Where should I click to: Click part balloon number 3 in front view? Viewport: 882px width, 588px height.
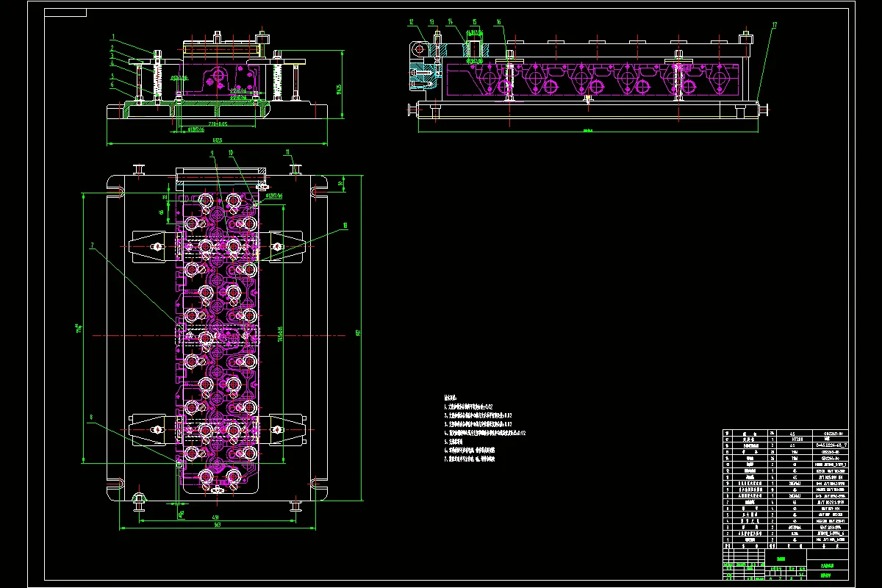(x=114, y=54)
